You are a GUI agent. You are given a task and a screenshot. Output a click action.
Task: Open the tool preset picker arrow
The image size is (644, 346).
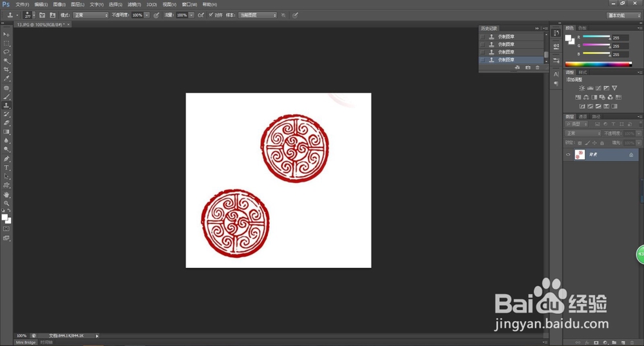[x=17, y=15]
